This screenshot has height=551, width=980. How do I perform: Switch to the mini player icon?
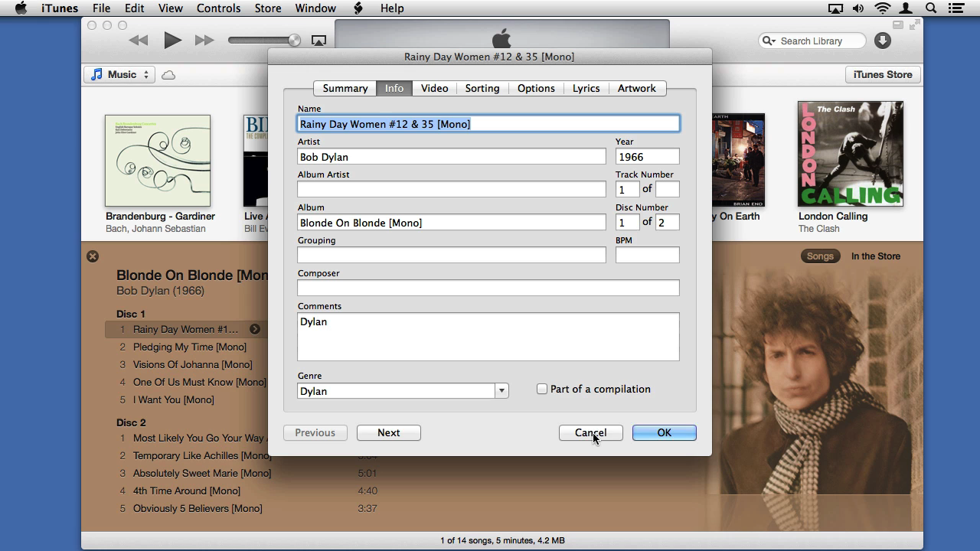(898, 25)
